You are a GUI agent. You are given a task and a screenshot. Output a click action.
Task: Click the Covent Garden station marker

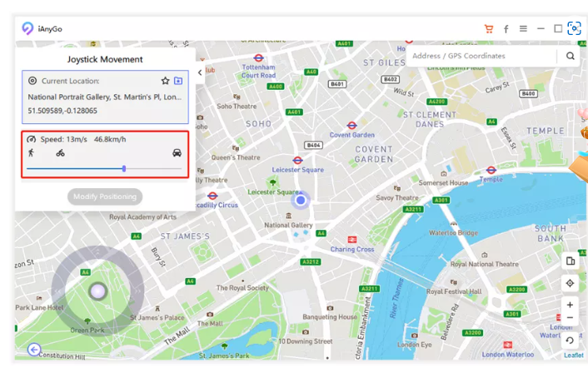click(351, 125)
